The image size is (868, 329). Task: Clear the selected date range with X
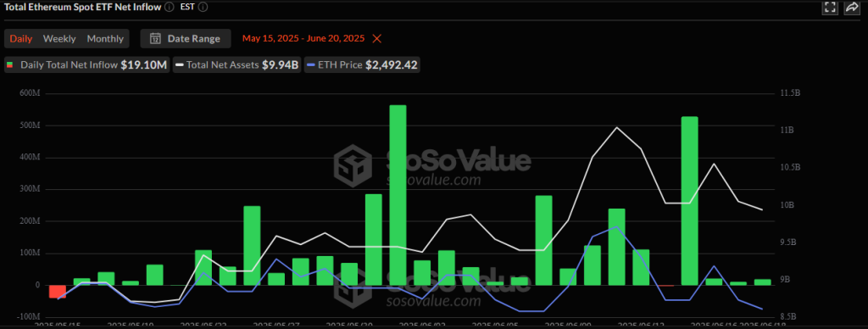tap(377, 39)
